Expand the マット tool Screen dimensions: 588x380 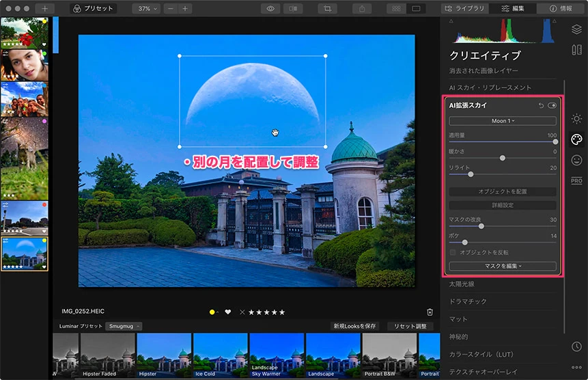click(x=459, y=319)
